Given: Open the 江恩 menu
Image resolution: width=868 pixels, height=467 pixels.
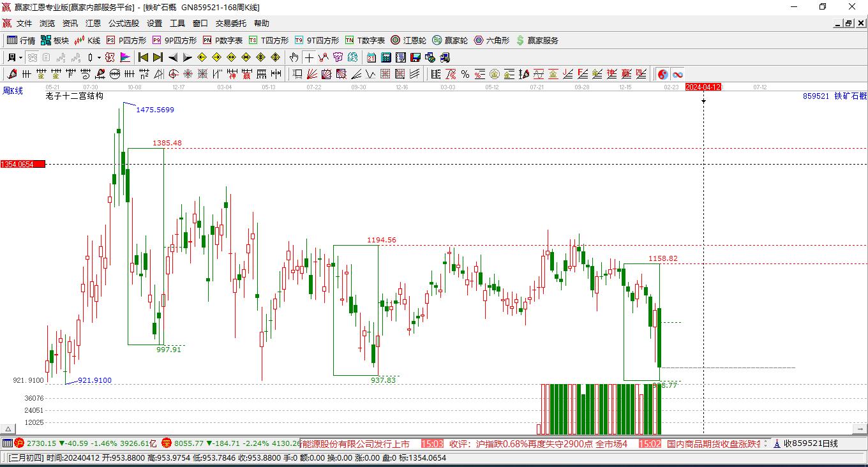Looking at the screenshot, I should coord(93,23).
